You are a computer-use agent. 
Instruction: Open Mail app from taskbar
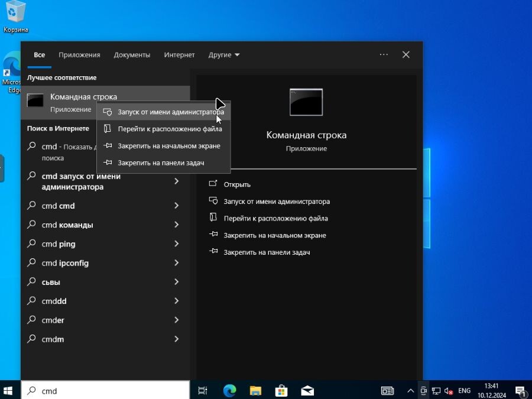(307, 391)
